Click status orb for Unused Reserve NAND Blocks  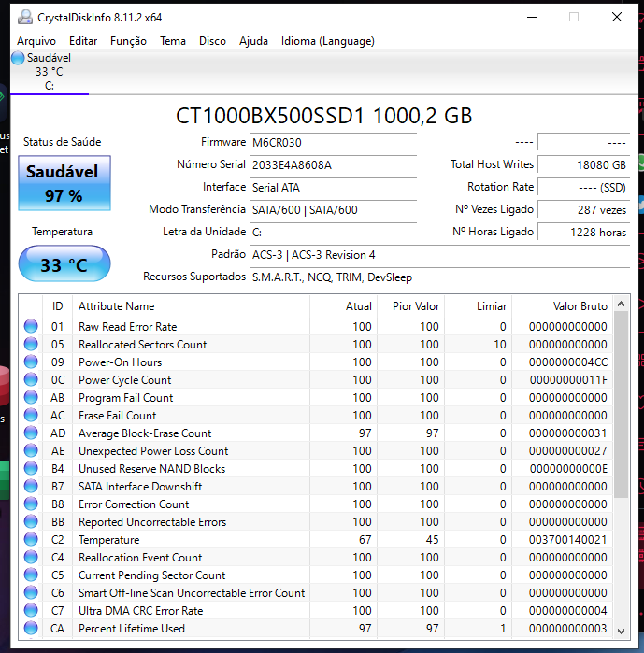[x=31, y=469]
